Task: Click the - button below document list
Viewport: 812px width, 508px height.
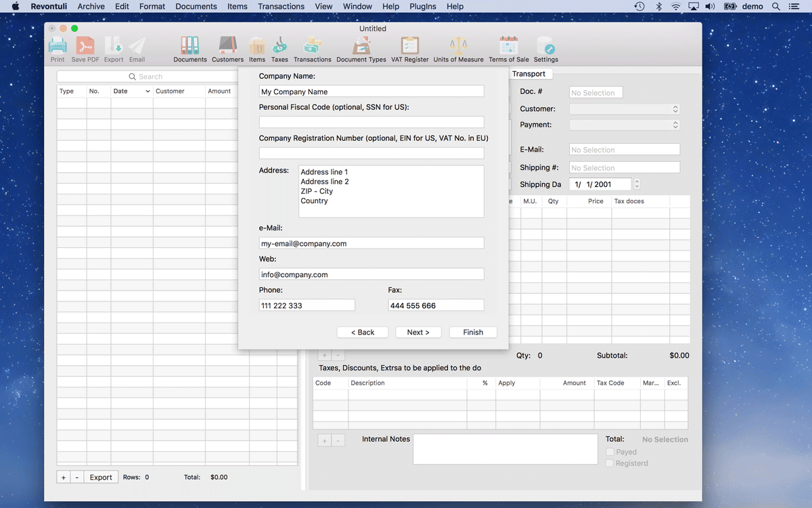Action: click(x=77, y=477)
